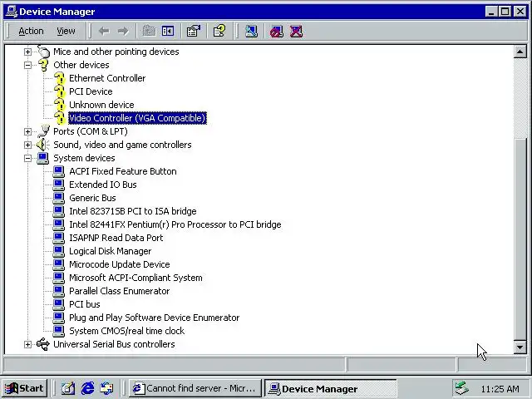This screenshot has width=532, height=399.
Task: Click the Forward arrow toolbar button
Action: 123,32
